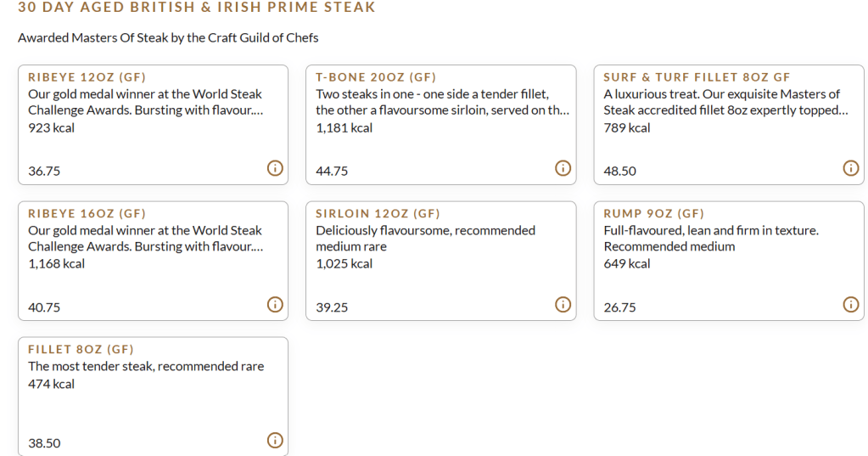Click the 30 Day Aged Prime Steak heading
Image resolution: width=868 pixels, height=456 pixels.
(x=196, y=8)
